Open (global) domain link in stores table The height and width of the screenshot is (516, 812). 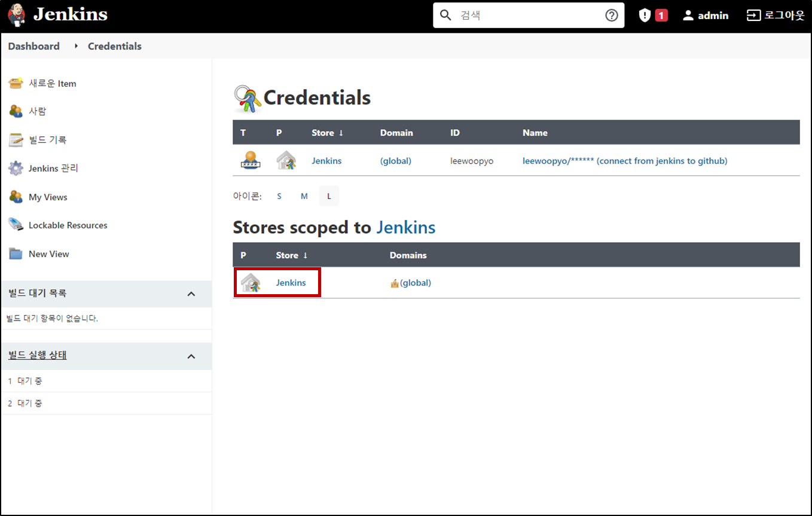pos(416,283)
